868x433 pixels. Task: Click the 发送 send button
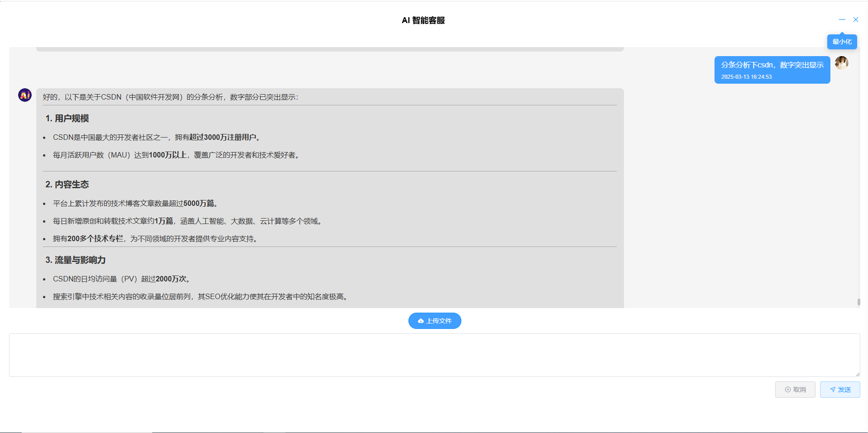click(x=840, y=390)
